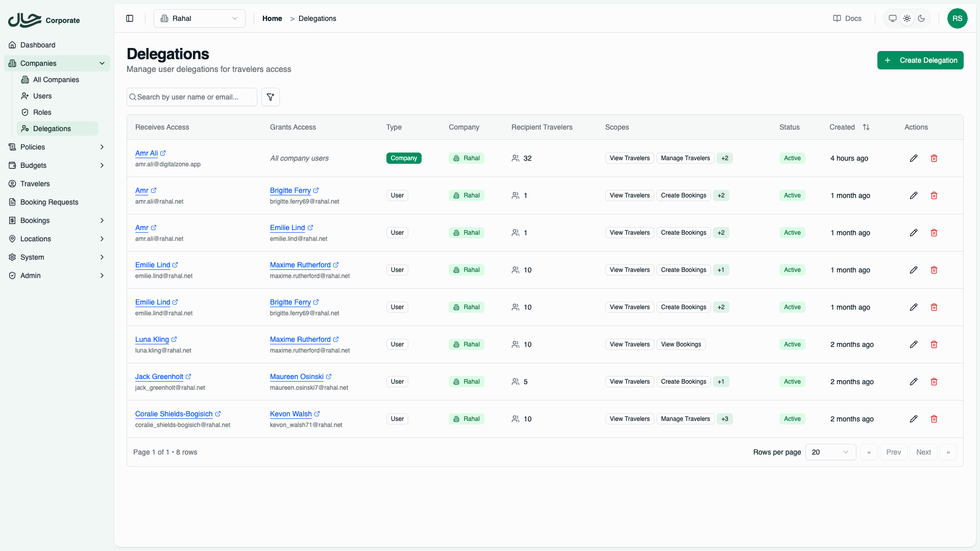Viewport: 980px width, 551px height.
Task: Click the search by user name field
Action: [x=191, y=97]
